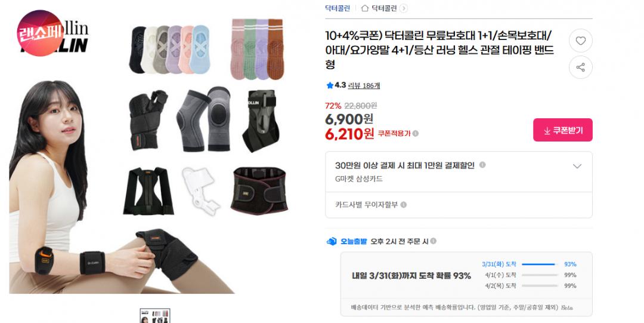This screenshot has width=644, height=323.
Task: Open the 리뷰 186개 reviews link
Action: click(364, 85)
